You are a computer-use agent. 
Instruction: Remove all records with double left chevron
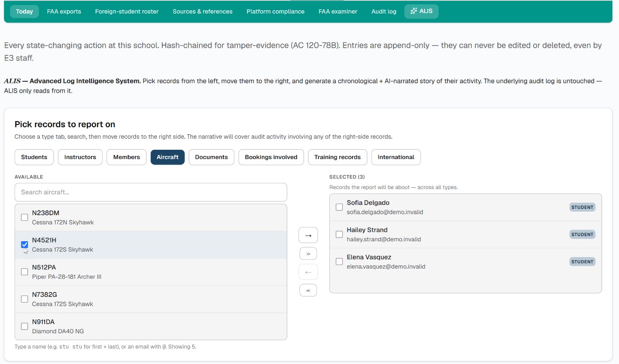(x=308, y=290)
